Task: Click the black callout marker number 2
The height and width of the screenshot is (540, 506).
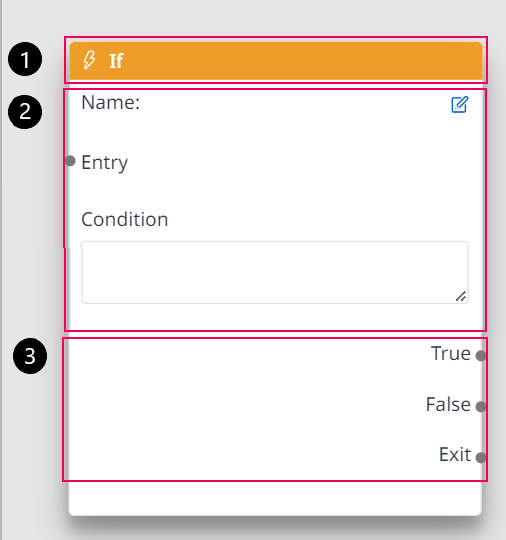Action: tap(25, 112)
